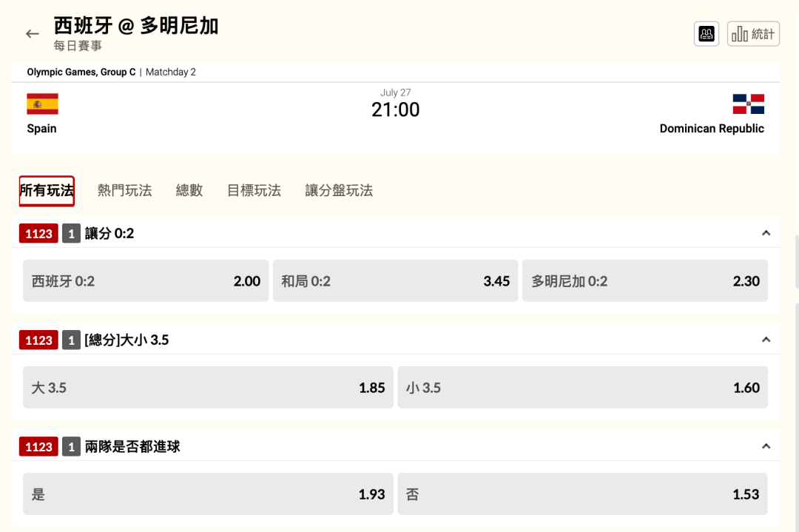
Task: Open the 統計 statistics bar chart button
Action: pos(753,34)
